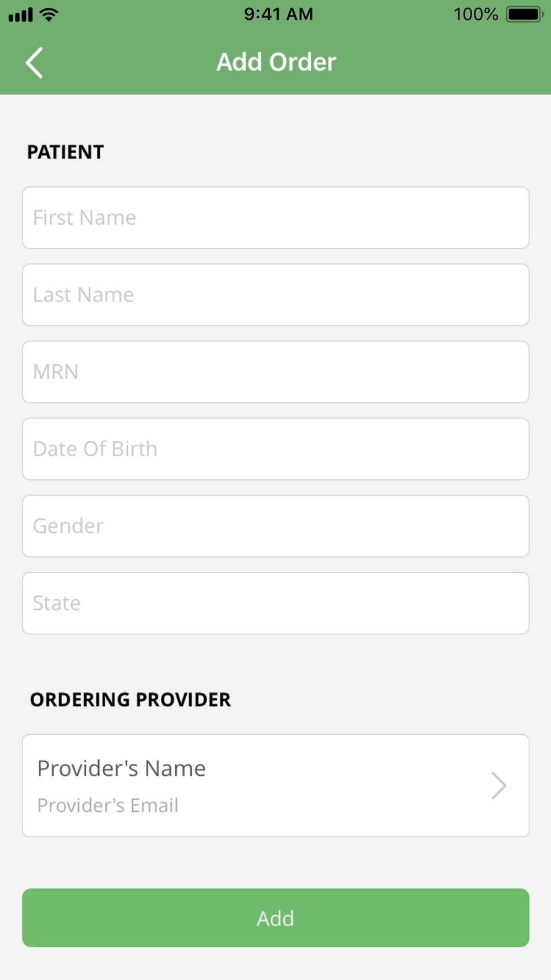Tap the PATIENT section header
The image size is (551, 980).
point(66,152)
